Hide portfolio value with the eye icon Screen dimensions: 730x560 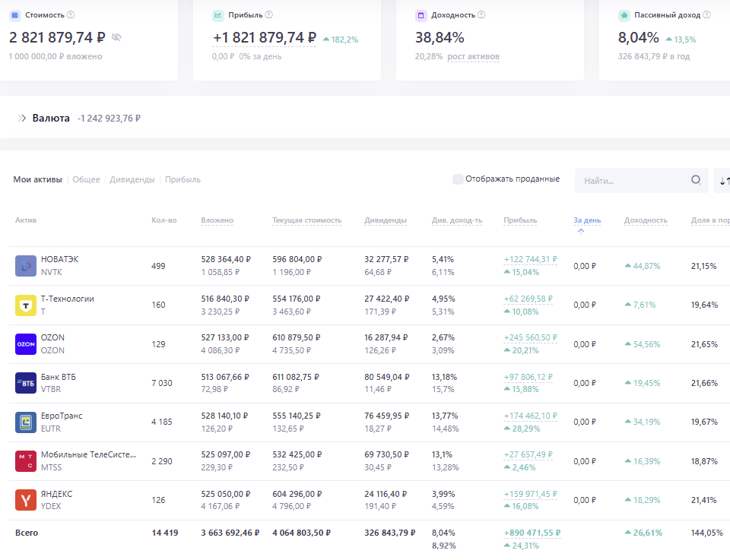[x=116, y=37]
